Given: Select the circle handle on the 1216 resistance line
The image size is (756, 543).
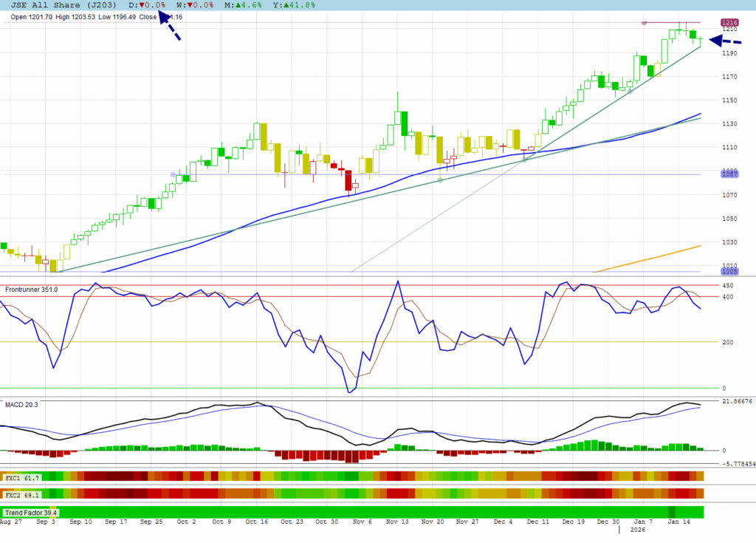Looking at the screenshot, I should tap(644, 23).
